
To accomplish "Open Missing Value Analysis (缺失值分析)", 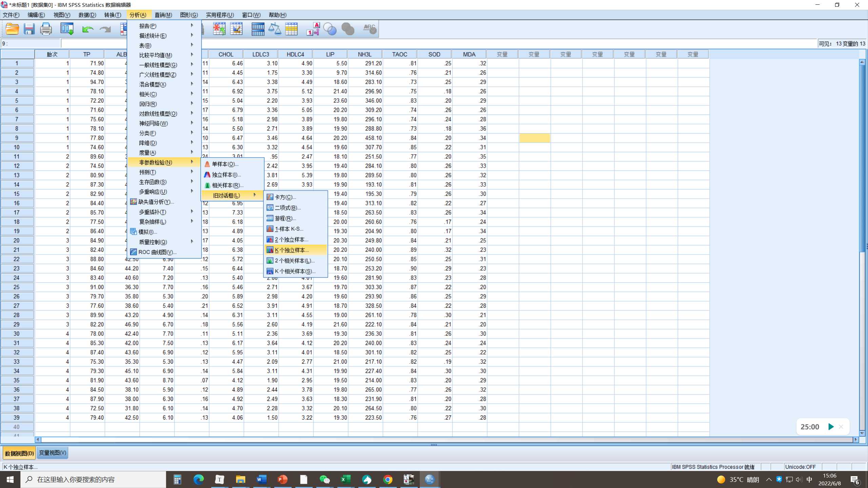I will [x=164, y=202].
